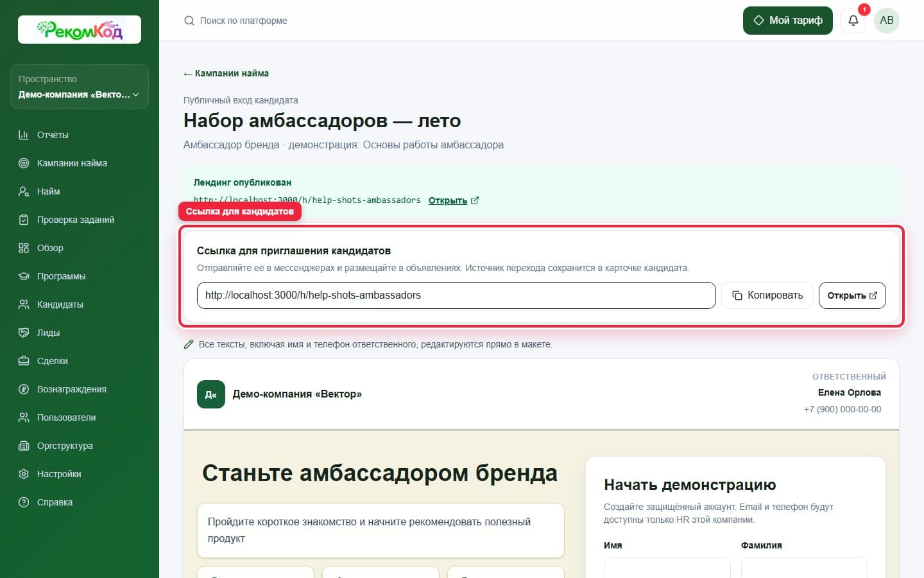
Task: Click the Лендинг опубликован status text
Action: (243, 182)
